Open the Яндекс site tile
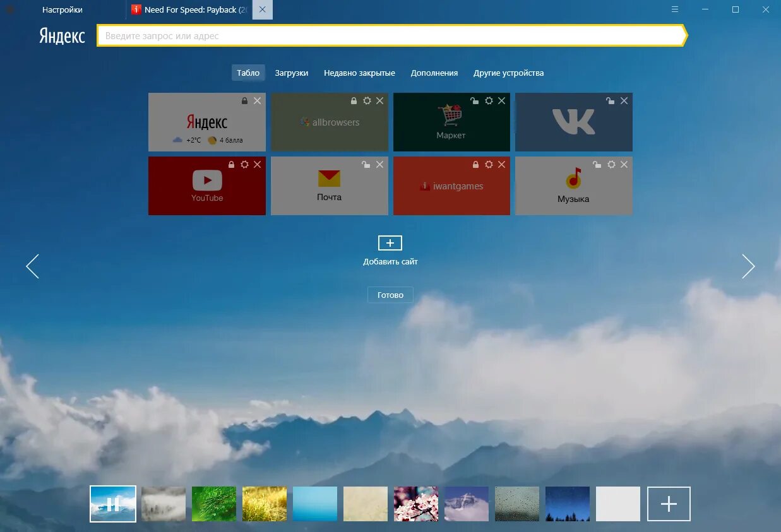781x532 pixels. 207,122
